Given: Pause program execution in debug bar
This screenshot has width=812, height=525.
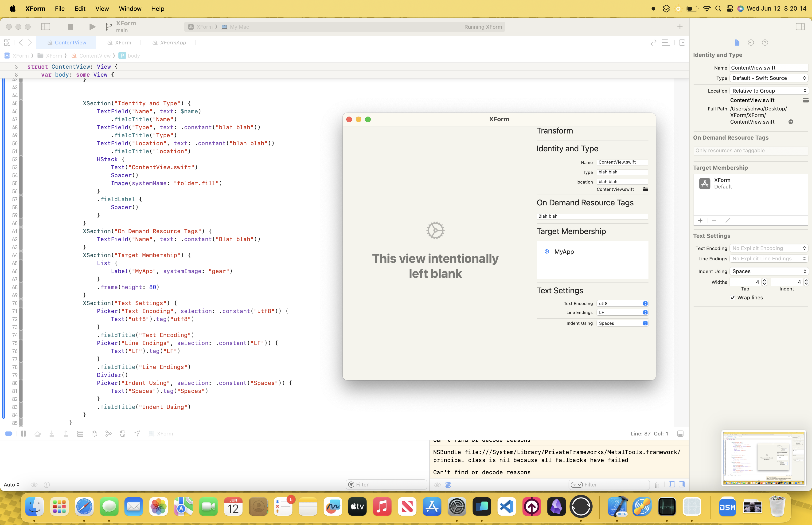Looking at the screenshot, I should 23,434.
